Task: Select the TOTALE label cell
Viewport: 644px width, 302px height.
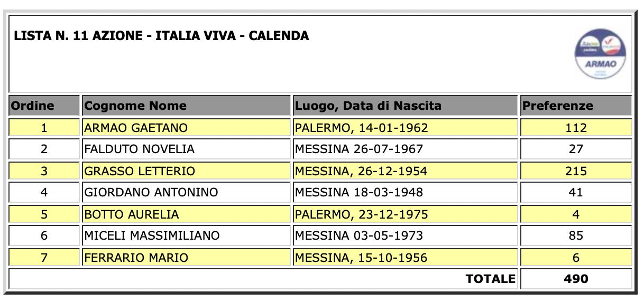Action: coord(263,279)
